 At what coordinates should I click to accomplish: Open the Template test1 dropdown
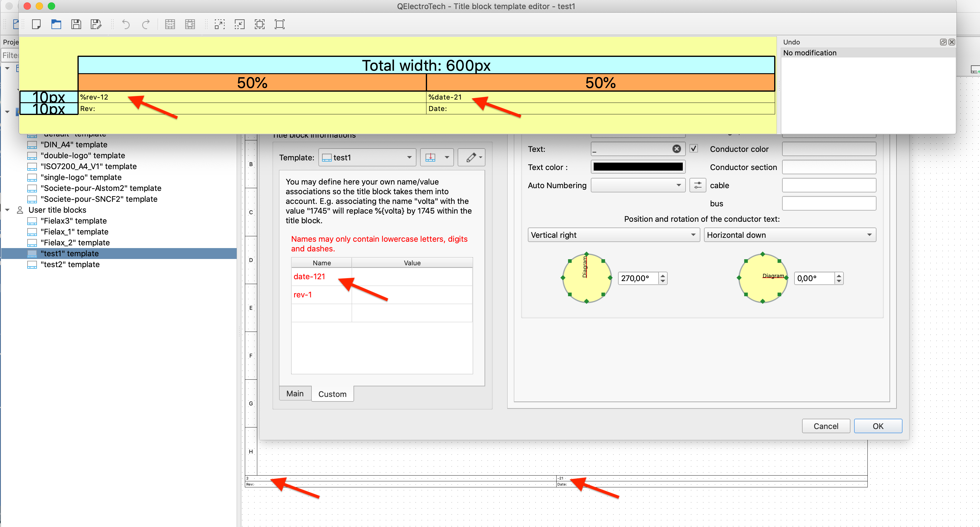coord(367,157)
